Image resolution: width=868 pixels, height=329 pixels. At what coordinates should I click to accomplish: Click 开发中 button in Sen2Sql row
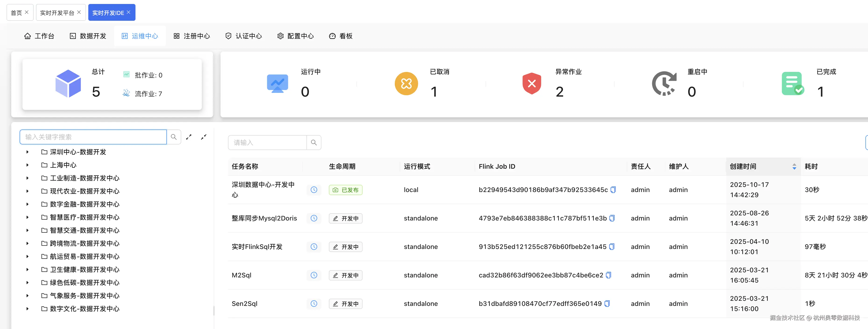click(345, 304)
